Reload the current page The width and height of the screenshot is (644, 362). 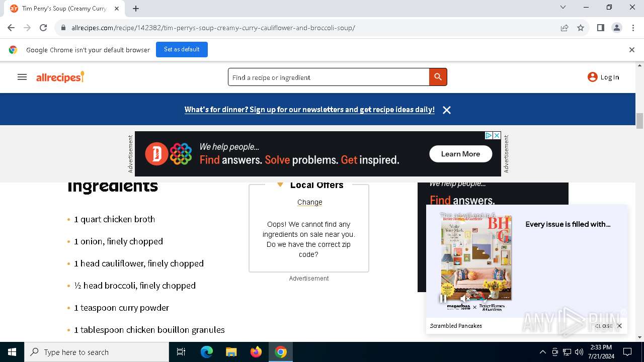coord(43,28)
